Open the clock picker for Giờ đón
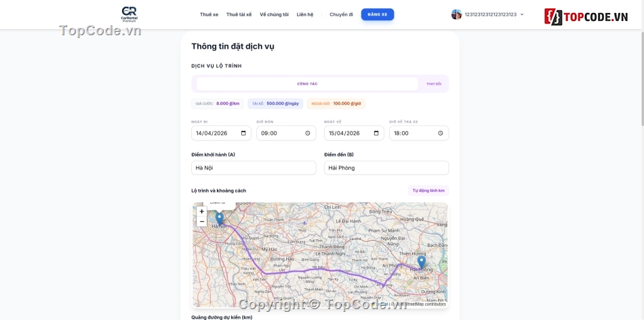Image resolution: width=644 pixels, height=320 pixels. click(x=308, y=133)
